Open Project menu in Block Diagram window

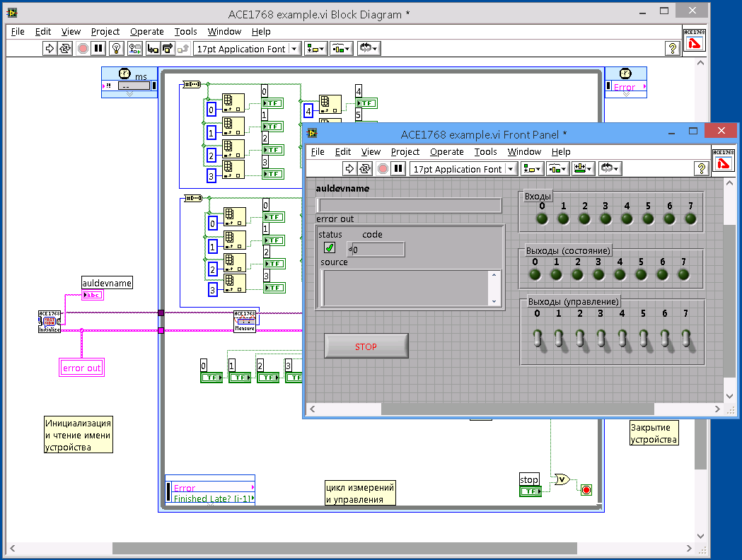click(x=105, y=32)
